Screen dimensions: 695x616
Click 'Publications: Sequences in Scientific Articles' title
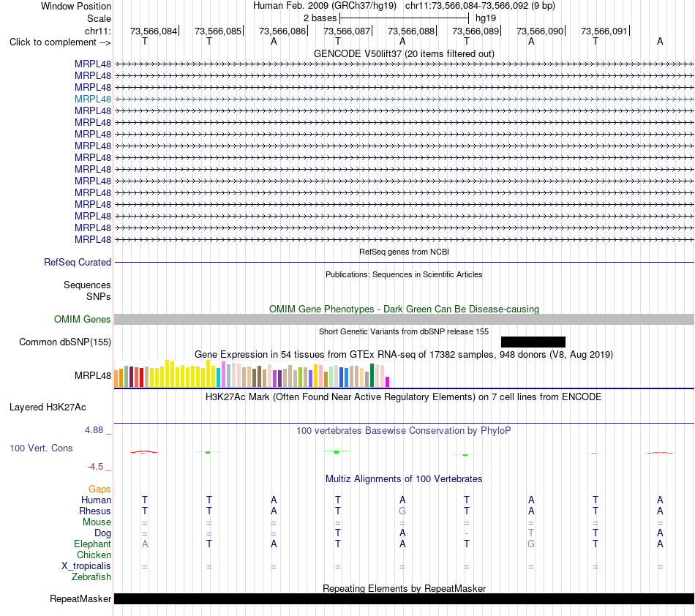(404, 274)
